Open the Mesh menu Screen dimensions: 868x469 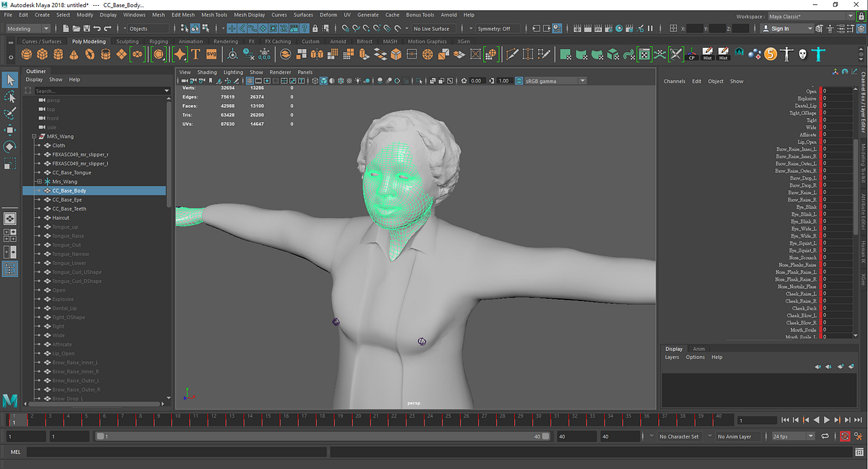click(158, 14)
